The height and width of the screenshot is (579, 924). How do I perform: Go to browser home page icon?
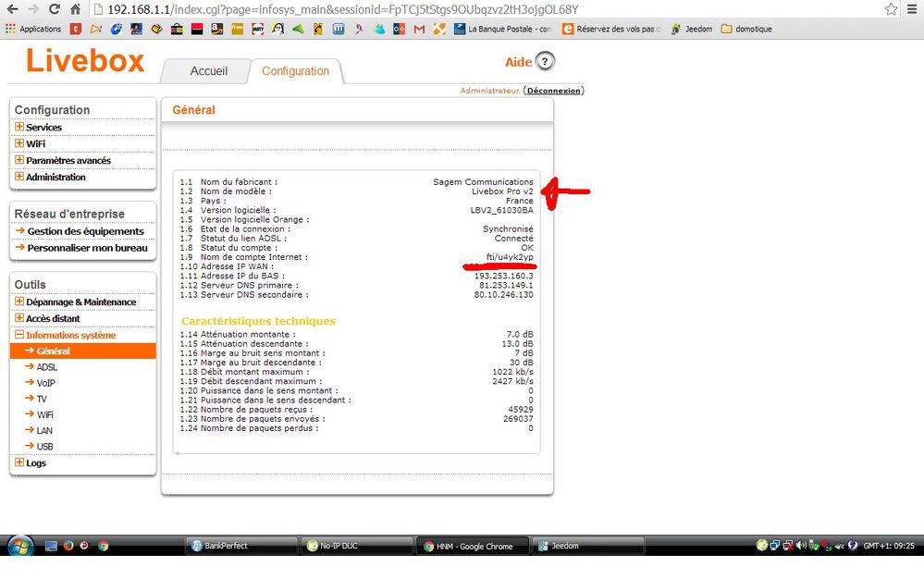(75, 9)
